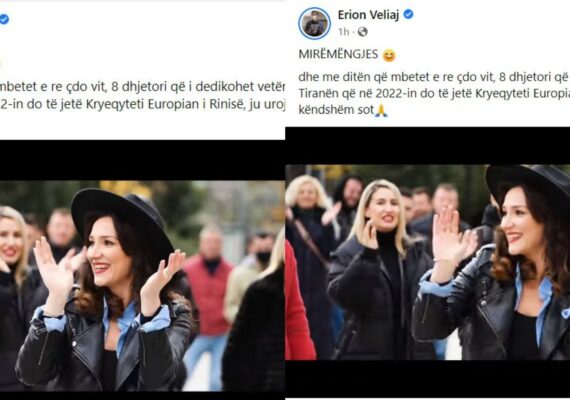Image resolution: width=570 pixels, height=400 pixels.
Task: Open Erion Veliaj's profile picture avatar
Action: [314, 23]
